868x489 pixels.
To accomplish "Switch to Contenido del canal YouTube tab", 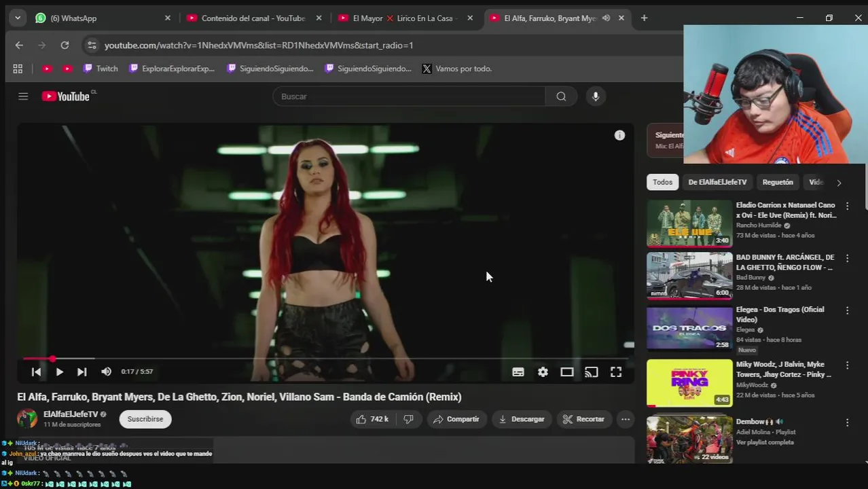I will coord(255,18).
